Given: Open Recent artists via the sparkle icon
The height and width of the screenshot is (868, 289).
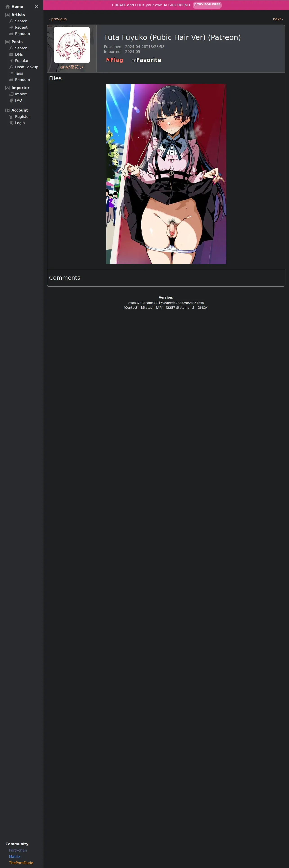Looking at the screenshot, I should [11, 28].
